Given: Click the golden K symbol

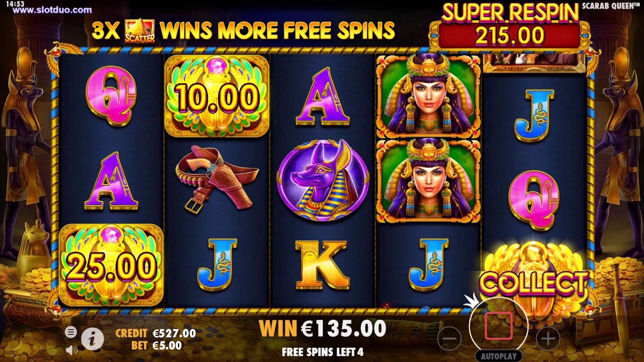Looking at the screenshot, I should 323,265.
